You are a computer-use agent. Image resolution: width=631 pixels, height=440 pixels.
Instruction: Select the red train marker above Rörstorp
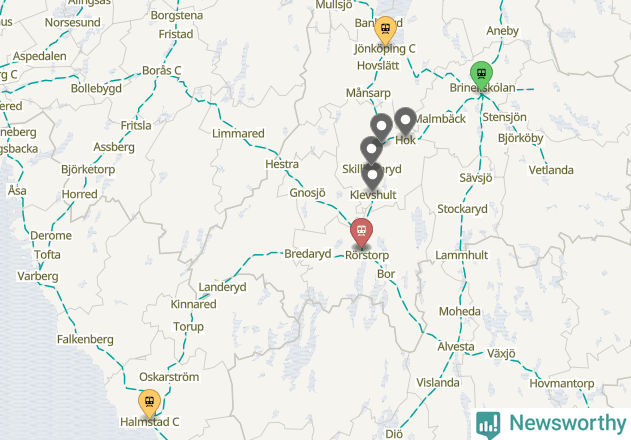point(361,233)
